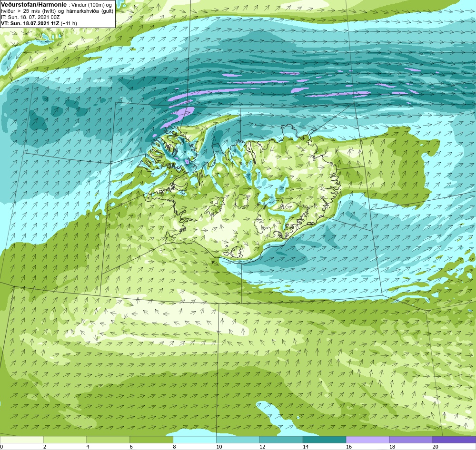Select the teal 12–14 legend swatch
Screen dimensions: 476x450
(x=281, y=440)
